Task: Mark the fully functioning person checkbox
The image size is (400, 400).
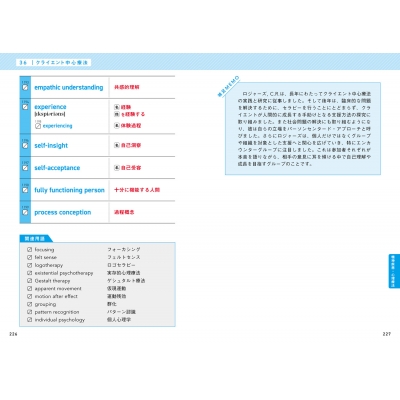Action: [25, 190]
